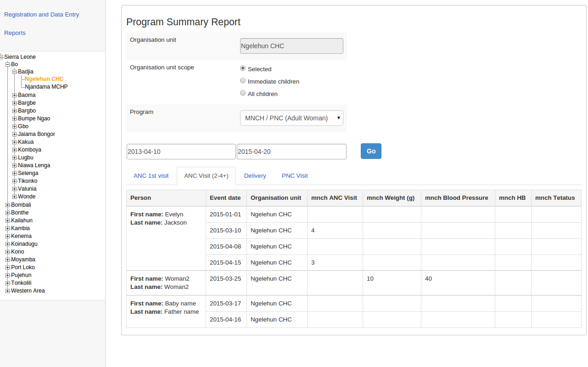Select 'All children' radio button
Screen dimensions: 588x367
[x=243, y=93]
